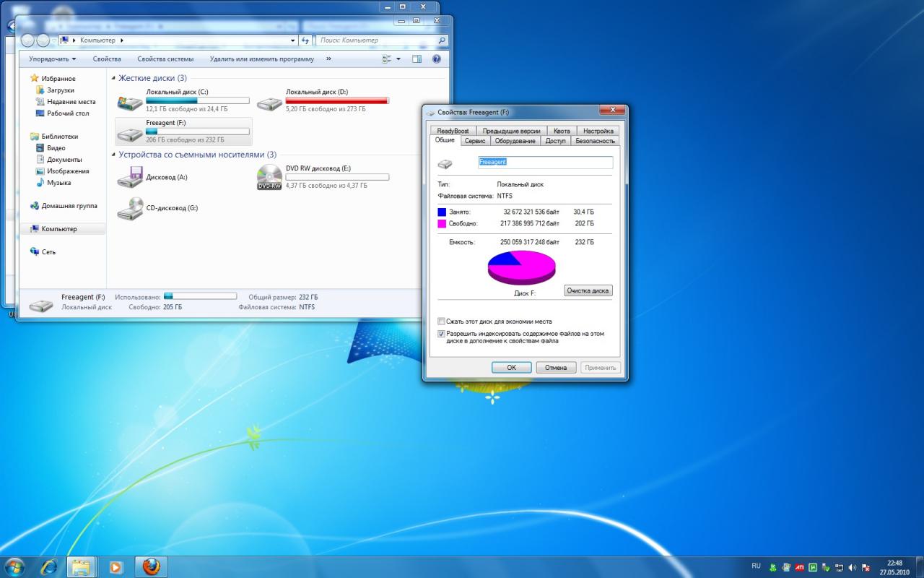Switch to the Сервис tab
The height and width of the screenshot is (578, 924).
point(475,141)
